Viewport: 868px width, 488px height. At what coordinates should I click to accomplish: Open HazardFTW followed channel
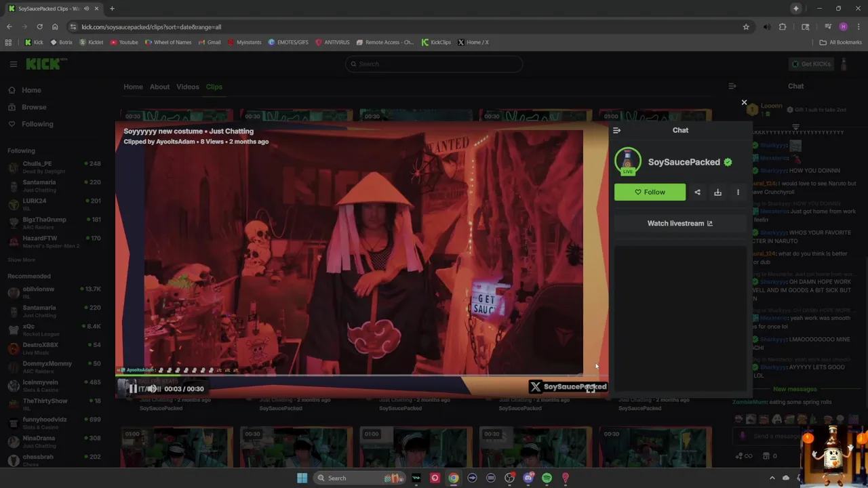pyautogui.click(x=54, y=241)
